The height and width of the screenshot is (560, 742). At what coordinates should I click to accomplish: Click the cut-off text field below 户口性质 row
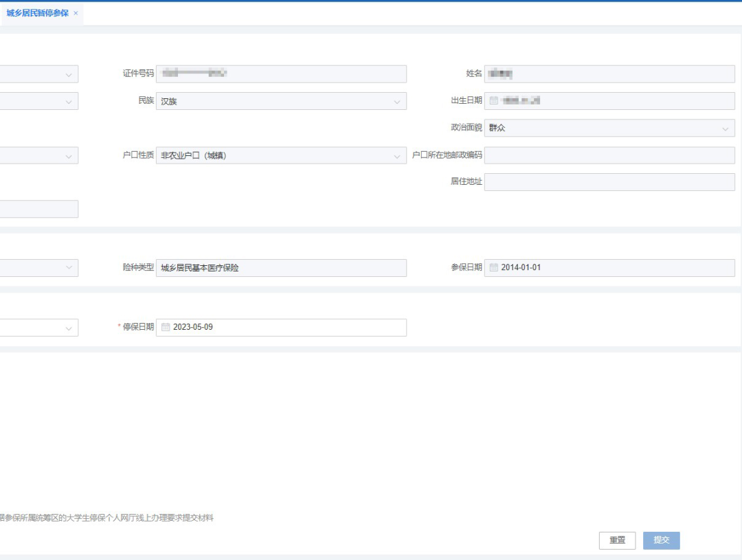[38, 209]
